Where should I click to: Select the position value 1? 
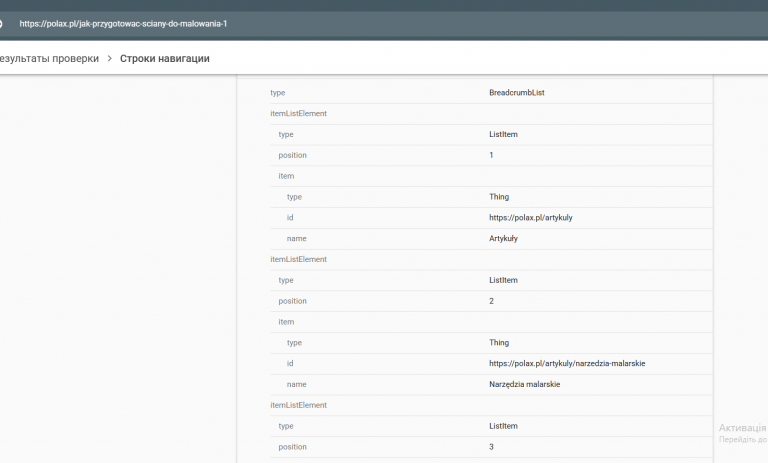(491, 155)
